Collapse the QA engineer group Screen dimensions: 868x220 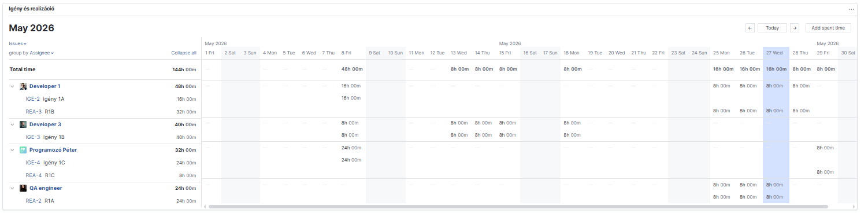point(13,188)
